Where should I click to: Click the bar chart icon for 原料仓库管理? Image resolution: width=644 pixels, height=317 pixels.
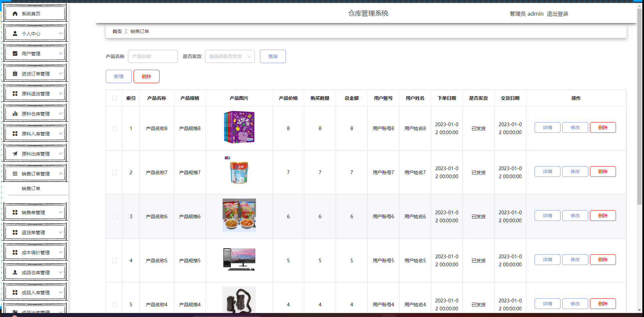coord(15,114)
